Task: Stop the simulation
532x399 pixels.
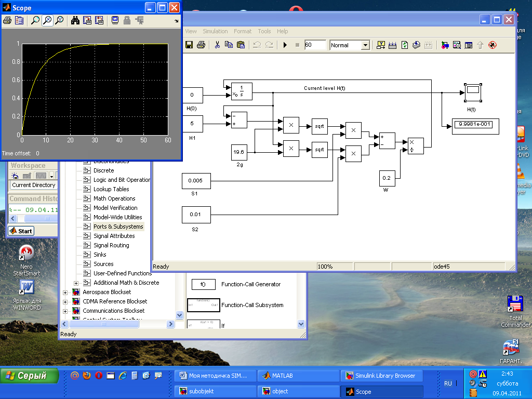Action: [297, 45]
